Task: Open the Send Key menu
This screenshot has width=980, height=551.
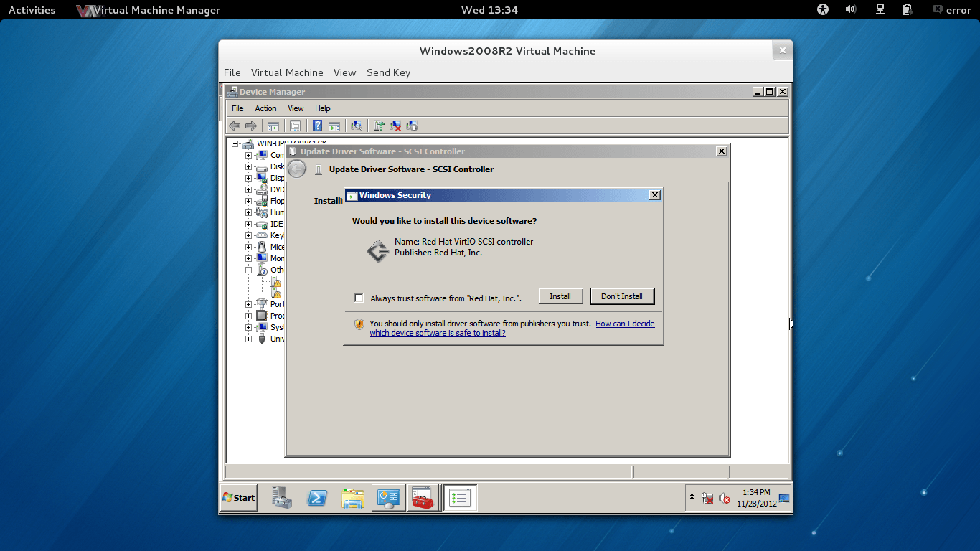Action: 388,72
